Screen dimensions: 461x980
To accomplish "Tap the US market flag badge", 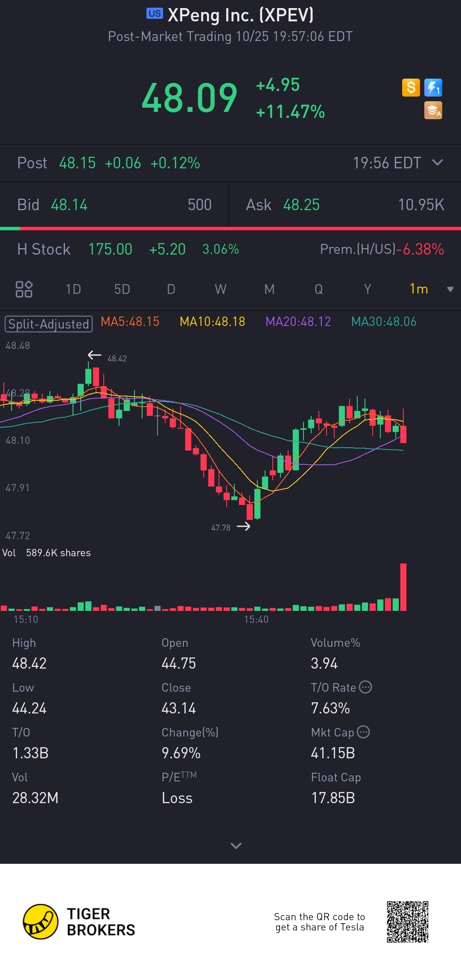I will 155,14.
